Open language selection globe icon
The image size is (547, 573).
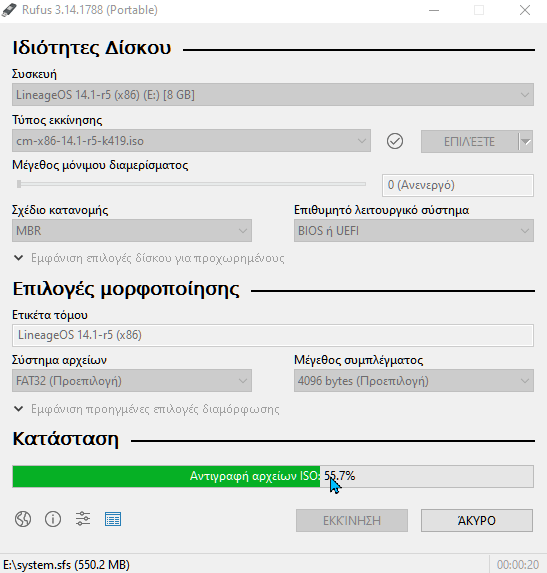[x=23, y=519]
